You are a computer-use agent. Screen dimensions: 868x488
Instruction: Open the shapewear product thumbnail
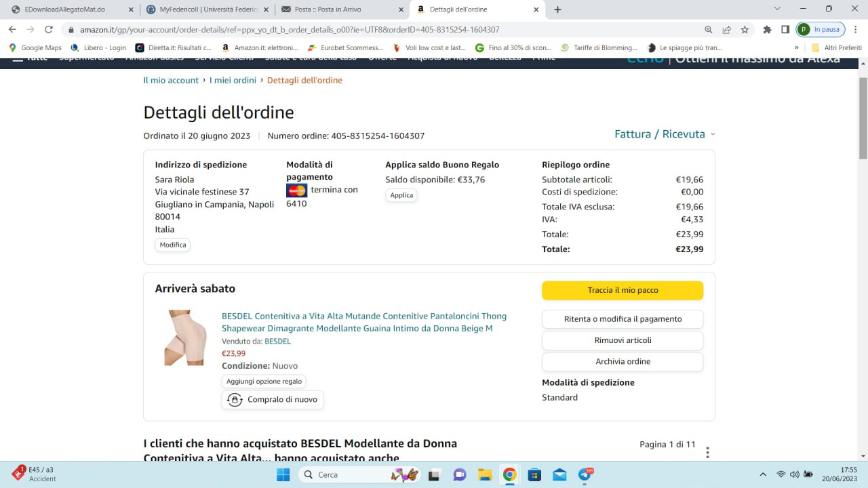pos(185,338)
